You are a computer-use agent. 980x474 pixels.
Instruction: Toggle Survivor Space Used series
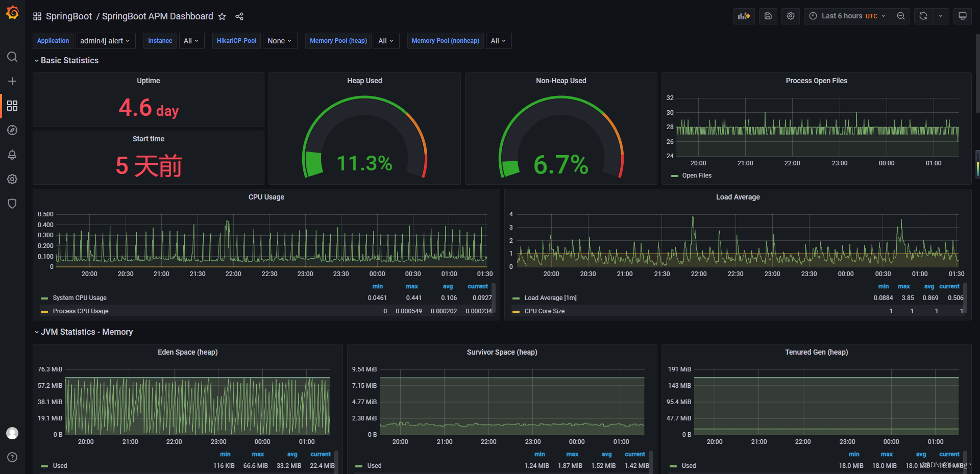point(374,466)
